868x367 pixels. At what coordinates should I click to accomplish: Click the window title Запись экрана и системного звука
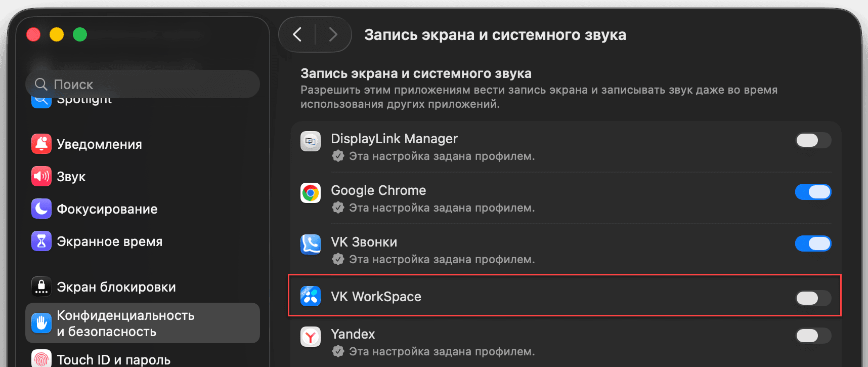495,35
